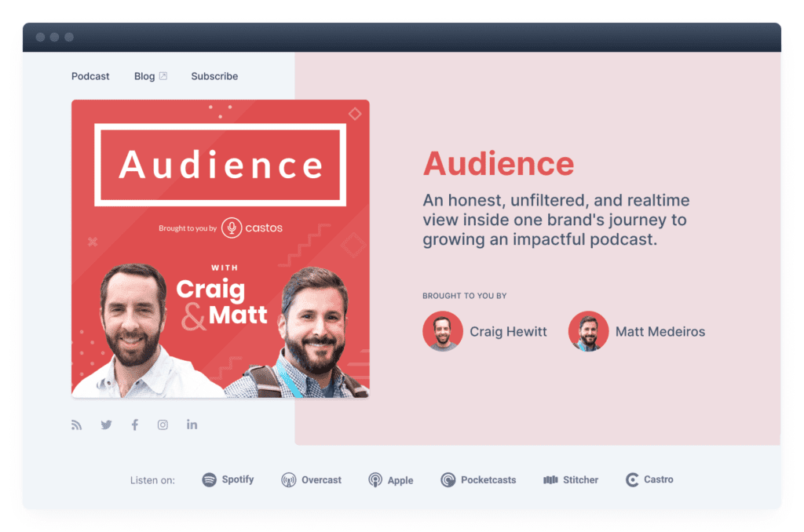
Task: Click Craig Hewitt's name
Action: click(508, 332)
